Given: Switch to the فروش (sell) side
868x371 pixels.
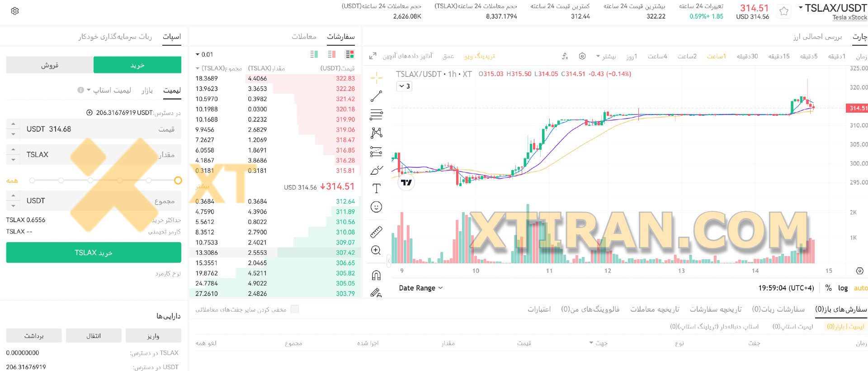Looking at the screenshot, I should [x=50, y=65].
